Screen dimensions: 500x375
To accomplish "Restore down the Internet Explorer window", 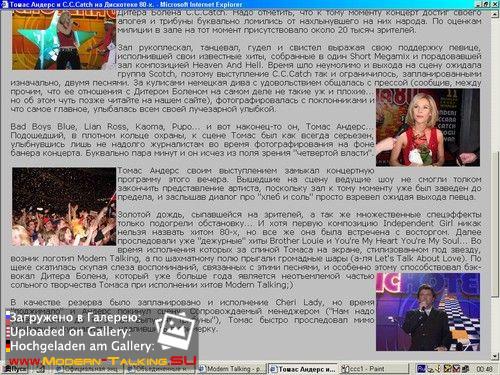I will 486,4.
